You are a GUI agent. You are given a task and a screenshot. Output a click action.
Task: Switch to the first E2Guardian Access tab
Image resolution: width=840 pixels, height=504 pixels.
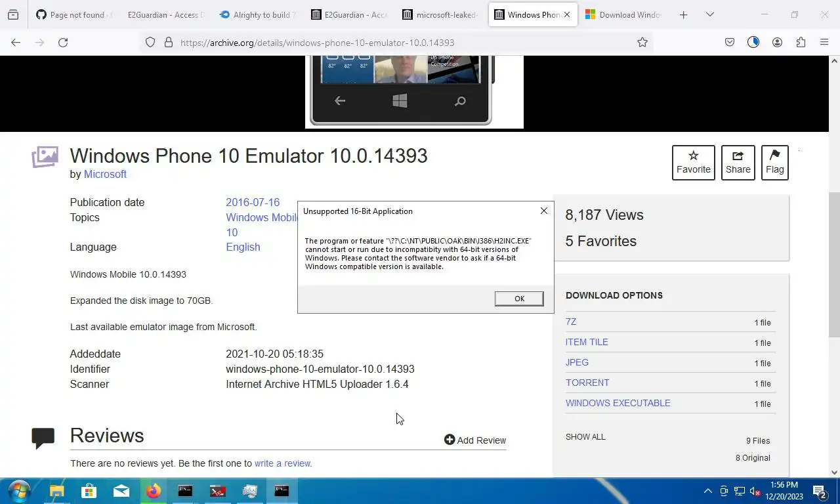click(165, 14)
